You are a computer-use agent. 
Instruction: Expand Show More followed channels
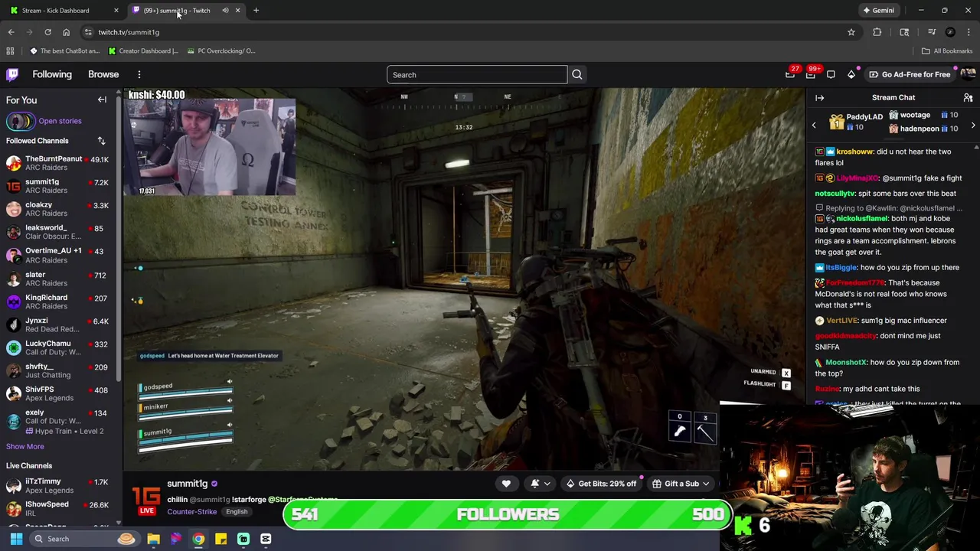point(25,447)
